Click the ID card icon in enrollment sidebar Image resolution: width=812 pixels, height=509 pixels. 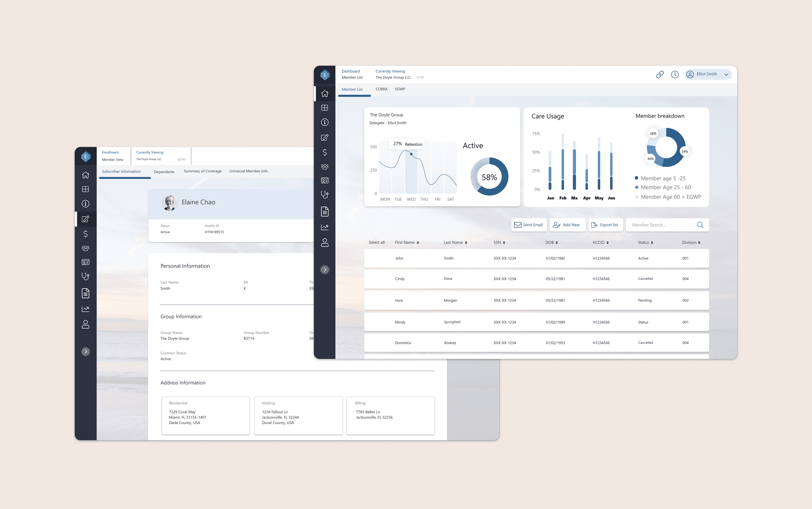point(86,262)
